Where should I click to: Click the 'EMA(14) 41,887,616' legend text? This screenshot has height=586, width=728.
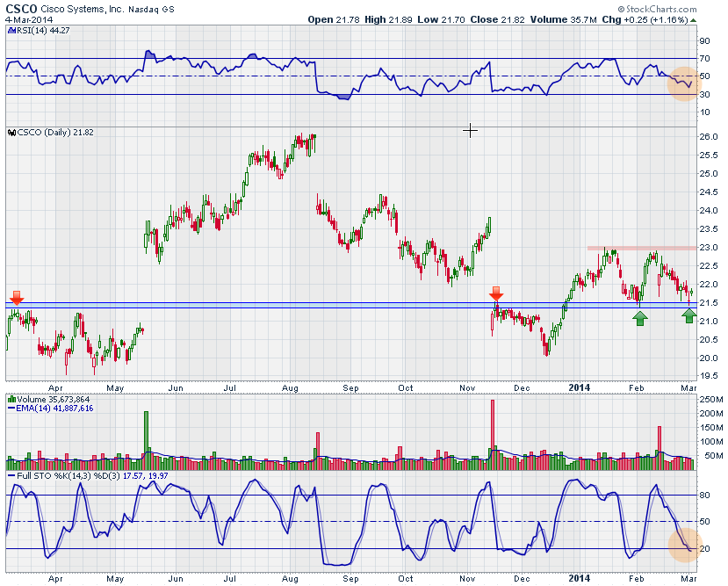[x=54, y=409]
